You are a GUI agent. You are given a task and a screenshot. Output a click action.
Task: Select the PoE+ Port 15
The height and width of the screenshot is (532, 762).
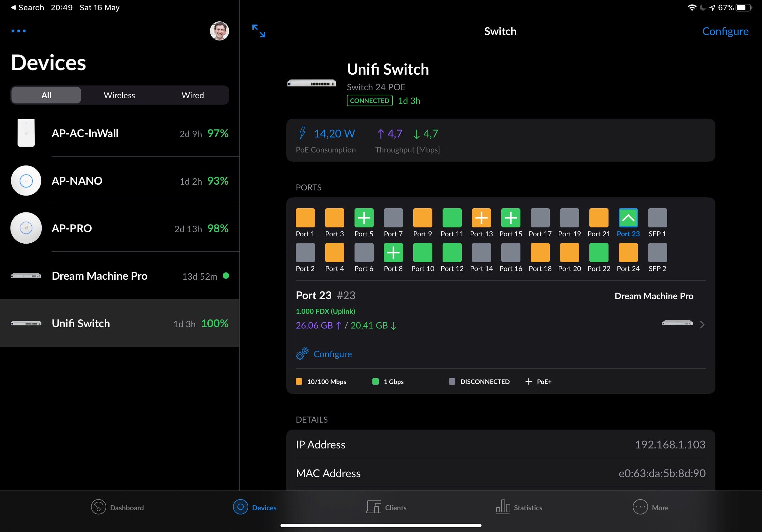(511, 218)
